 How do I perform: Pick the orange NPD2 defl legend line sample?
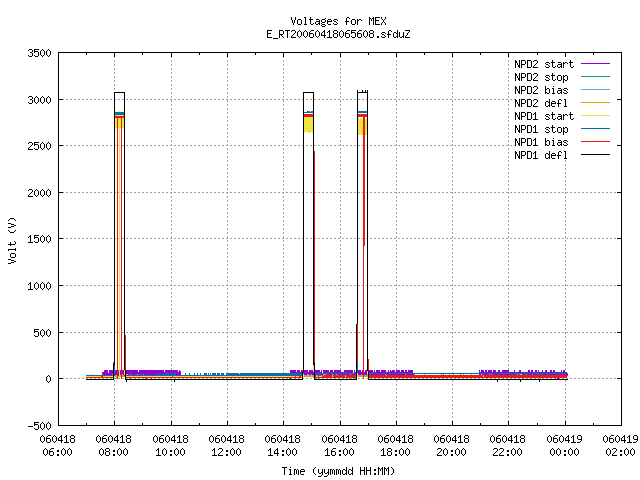[x=596, y=102]
